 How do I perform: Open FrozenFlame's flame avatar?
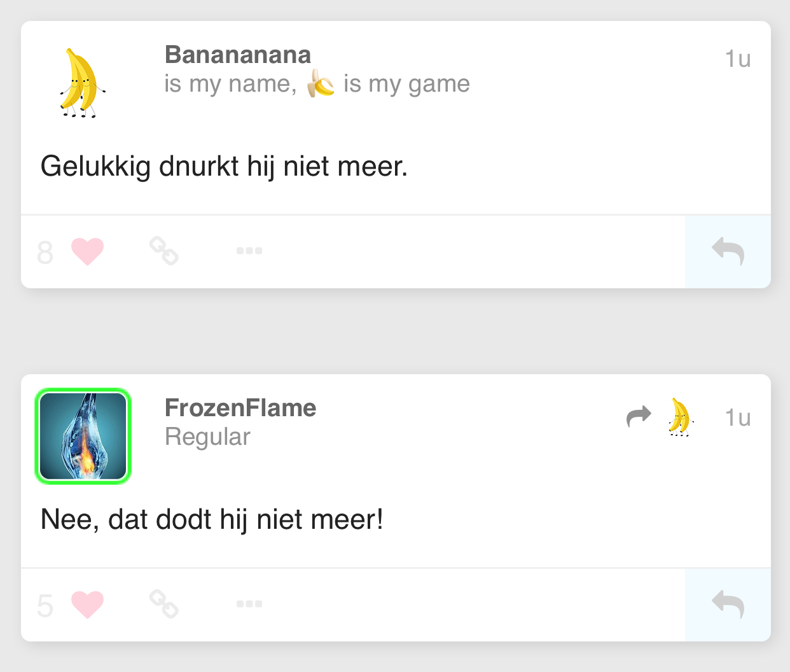pos(83,437)
